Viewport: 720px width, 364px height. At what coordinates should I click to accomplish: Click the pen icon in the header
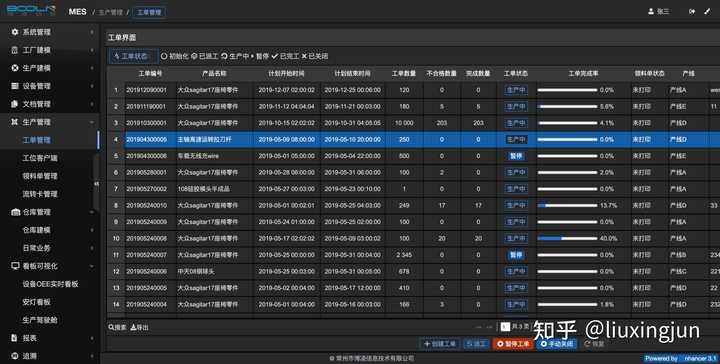(707, 11)
